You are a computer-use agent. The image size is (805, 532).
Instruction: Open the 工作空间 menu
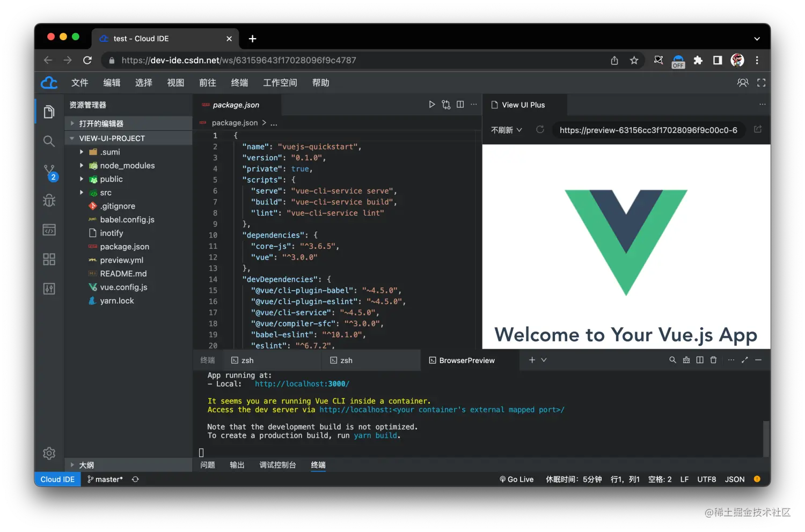coord(280,83)
